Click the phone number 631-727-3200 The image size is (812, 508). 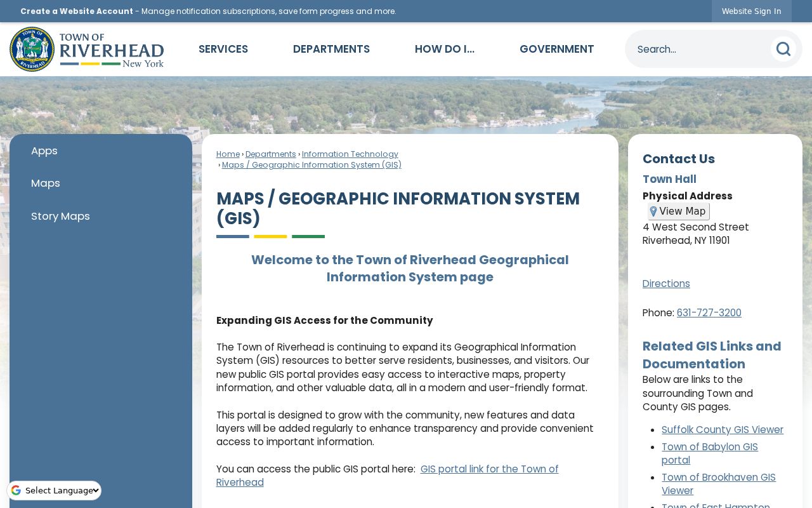(709, 313)
